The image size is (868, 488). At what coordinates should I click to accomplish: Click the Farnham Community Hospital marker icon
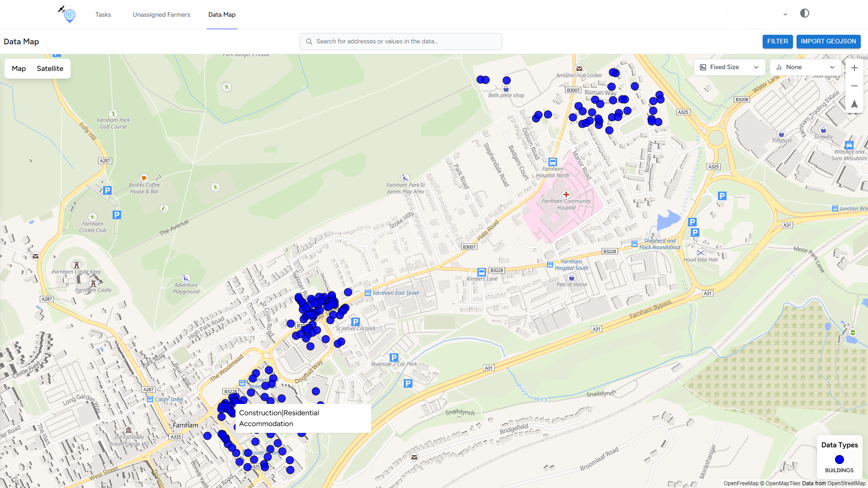tap(566, 195)
